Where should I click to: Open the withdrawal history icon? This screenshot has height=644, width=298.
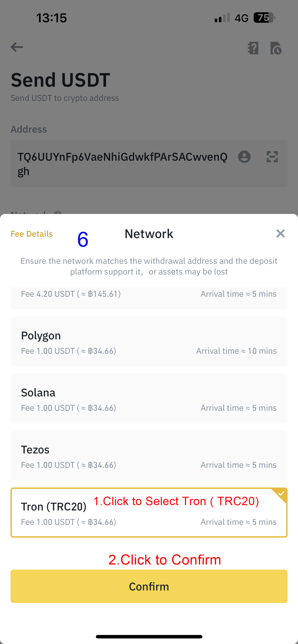(x=276, y=48)
